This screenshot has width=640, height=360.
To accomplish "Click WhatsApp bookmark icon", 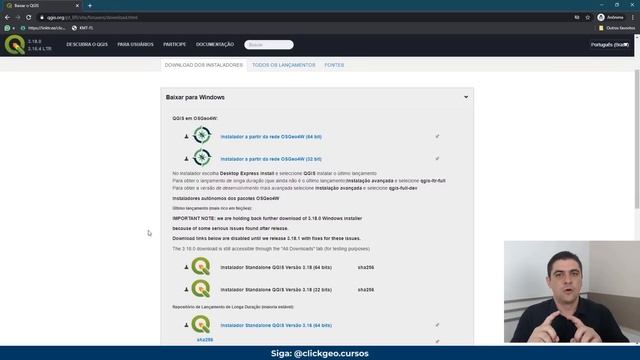I will click(7, 28).
